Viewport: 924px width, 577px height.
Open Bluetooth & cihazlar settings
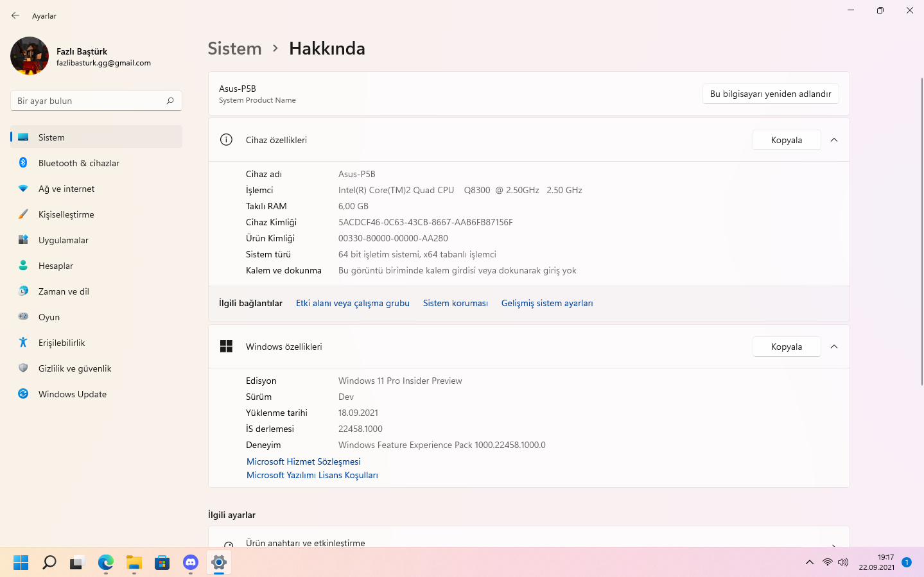(x=96, y=163)
